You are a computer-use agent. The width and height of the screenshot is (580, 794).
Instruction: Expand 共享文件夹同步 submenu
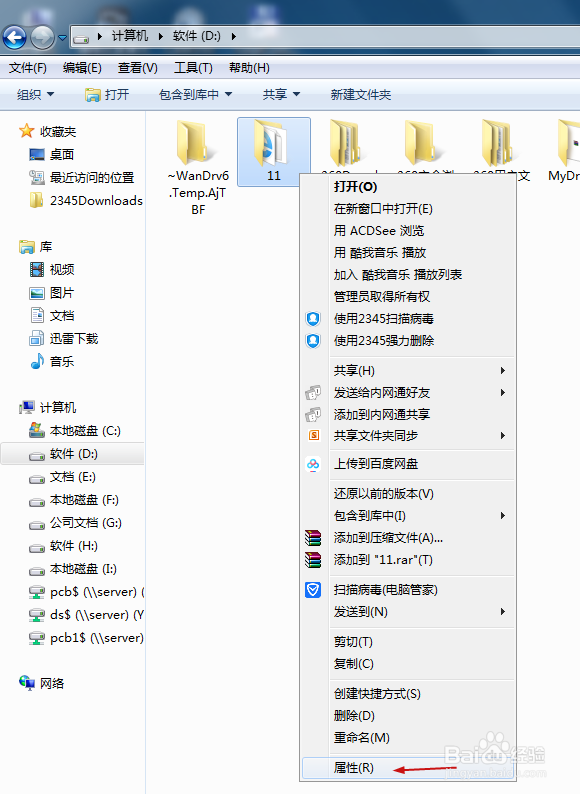tap(408, 435)
